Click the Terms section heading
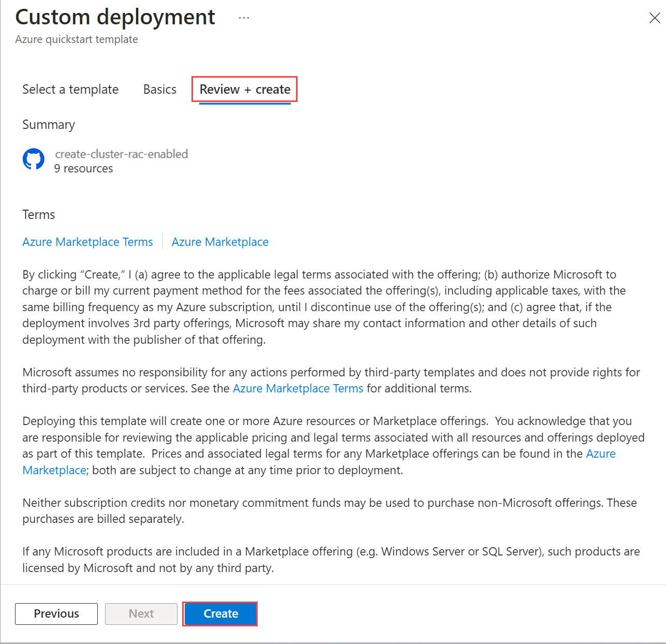666x644 pixels. point(39,215)
